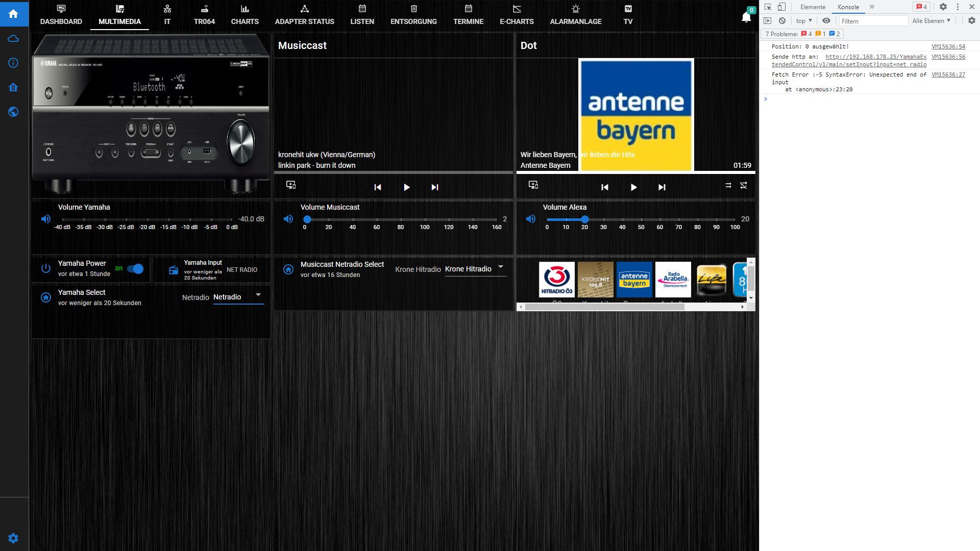The image size is (980, 551).
Task: Open the YamahaExtendedControl URL link
Action: click(849, 61)
